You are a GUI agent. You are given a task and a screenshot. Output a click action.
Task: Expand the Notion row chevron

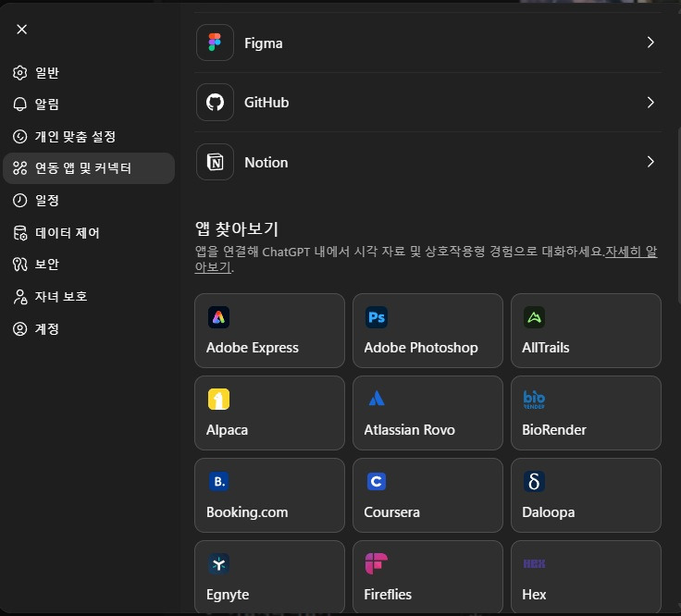pyautogui.click(x=650, y=162)
